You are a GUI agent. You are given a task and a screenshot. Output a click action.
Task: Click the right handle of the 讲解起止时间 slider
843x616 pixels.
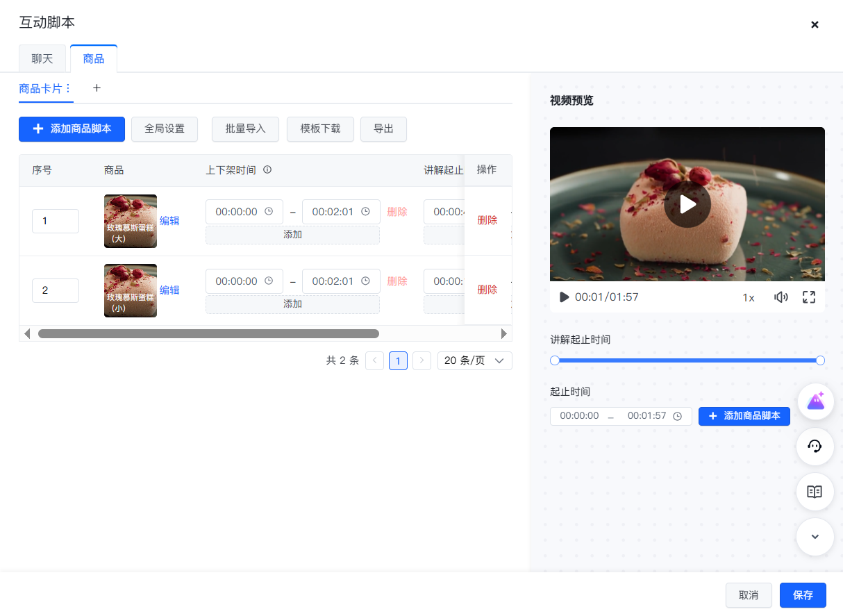tap(820, 360)
